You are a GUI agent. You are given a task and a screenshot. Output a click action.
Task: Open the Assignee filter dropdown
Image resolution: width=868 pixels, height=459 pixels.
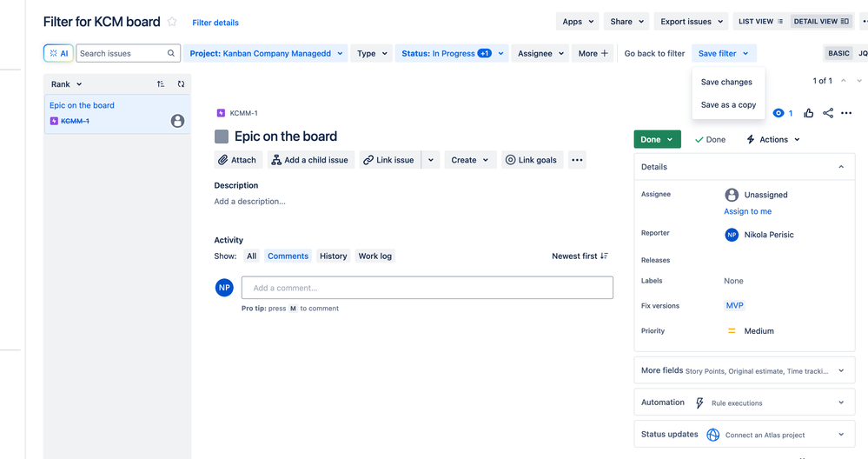point(540,53)
